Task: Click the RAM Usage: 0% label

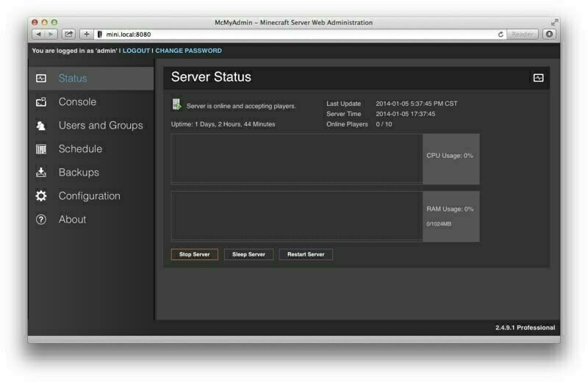Action: click(450, 209)
